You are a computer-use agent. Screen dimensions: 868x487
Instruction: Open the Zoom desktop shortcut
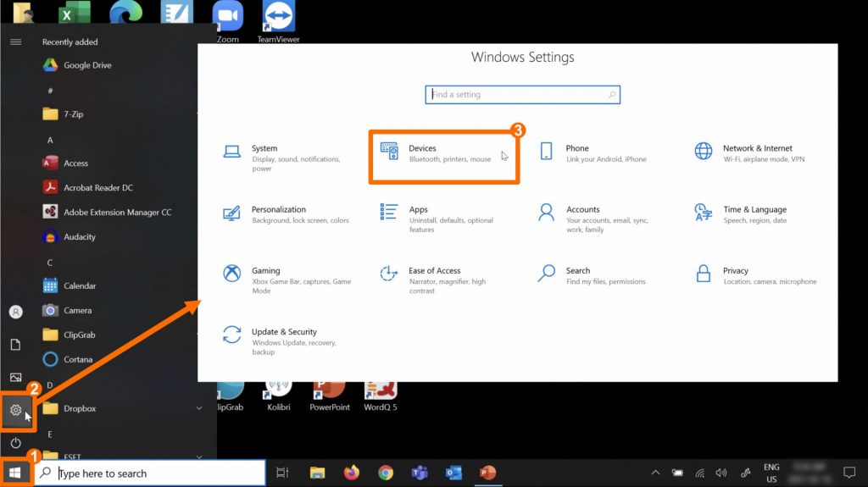(227, 22)
